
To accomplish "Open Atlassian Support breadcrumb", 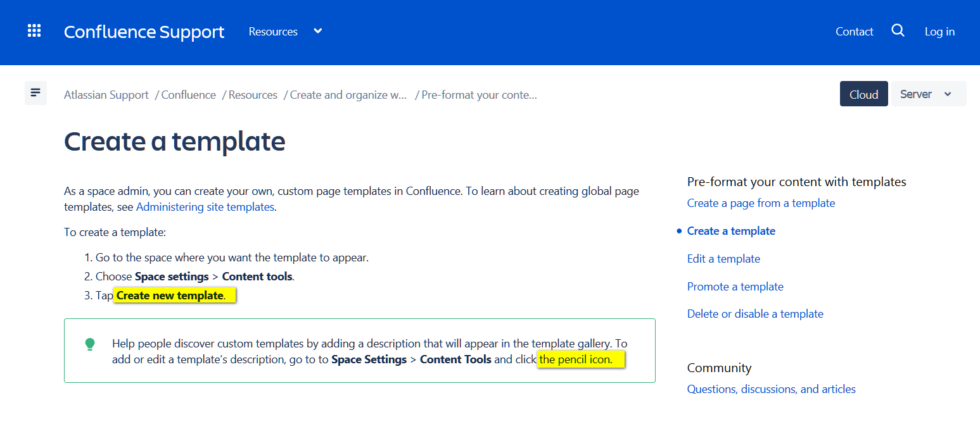I will tap(106, 95).
